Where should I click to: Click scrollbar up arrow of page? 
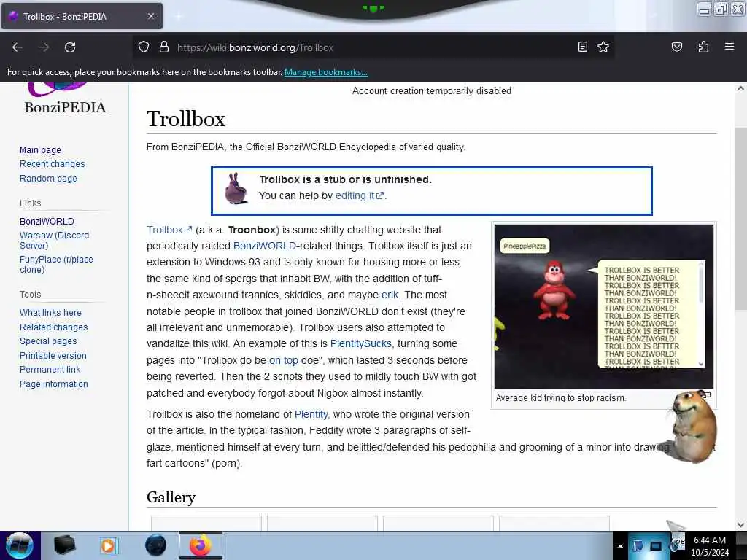coord(740,88)
